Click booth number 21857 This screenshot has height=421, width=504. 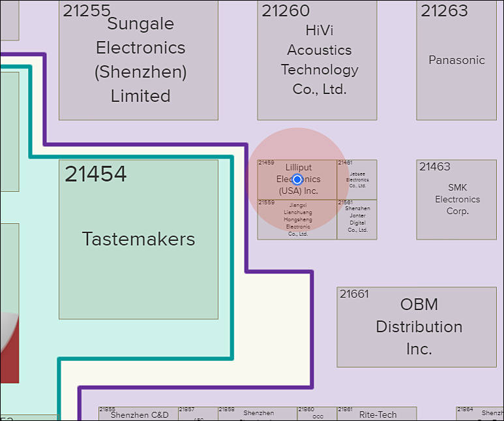pyautogui.click(x=186, y=409)
